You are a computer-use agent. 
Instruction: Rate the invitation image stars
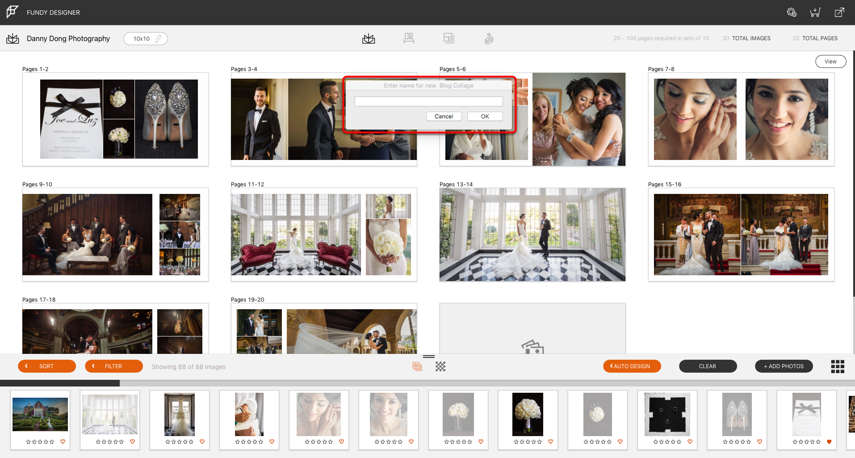807,442
